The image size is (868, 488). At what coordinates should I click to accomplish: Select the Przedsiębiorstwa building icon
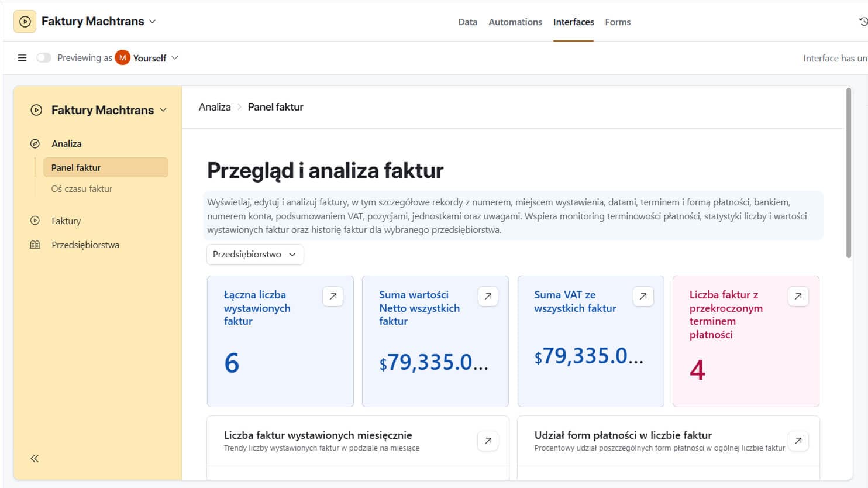pyautogui.click(x=36, y=244)
